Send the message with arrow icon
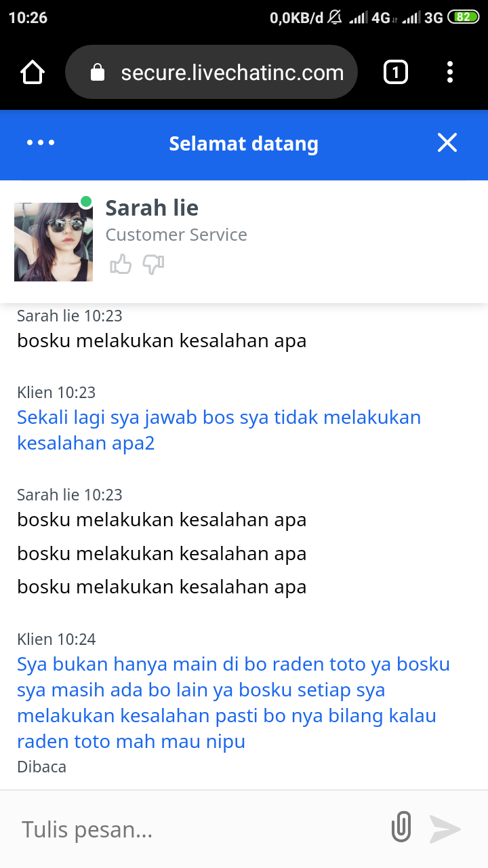The width and height of the screenshot is (488, 868). point(445,829)
